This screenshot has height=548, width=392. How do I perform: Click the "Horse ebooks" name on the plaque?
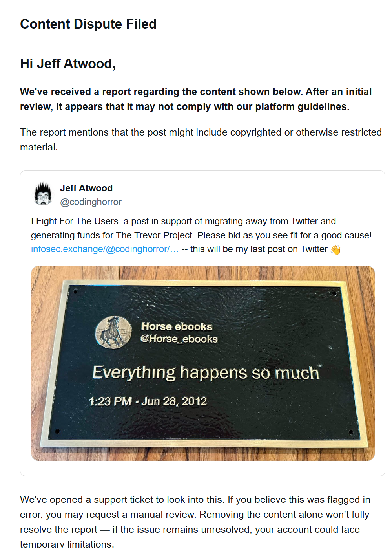pyautogui.click(x=177, y=326)
